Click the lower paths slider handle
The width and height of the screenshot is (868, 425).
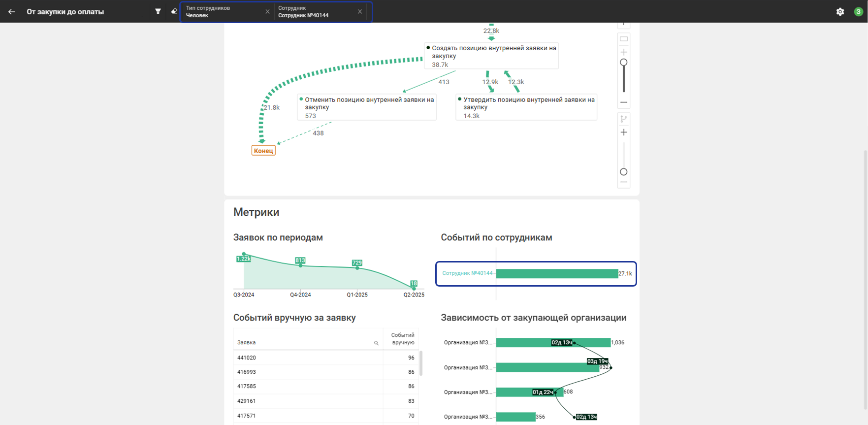624,172
